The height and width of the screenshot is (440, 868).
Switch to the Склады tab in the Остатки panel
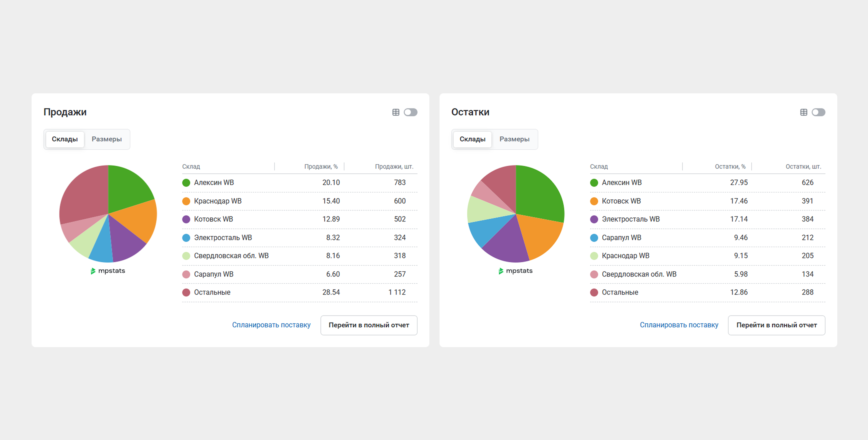[x=472, y=139]
